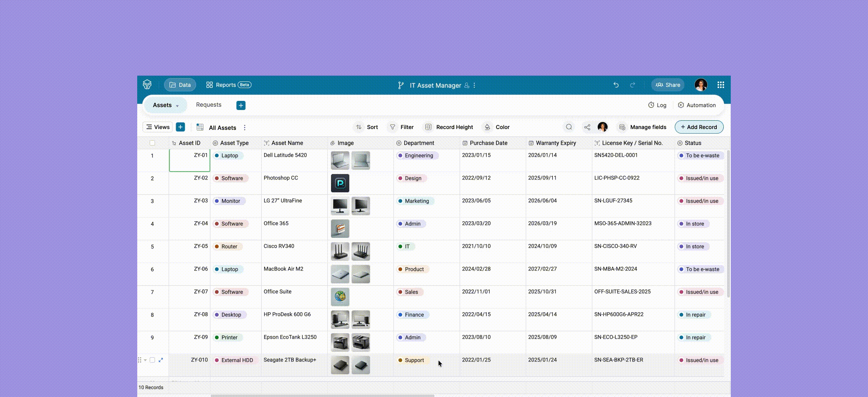Expand the Assets table dropdown arrow
Viewport: 868px width, 397px height.
click(x=178, y=105)
